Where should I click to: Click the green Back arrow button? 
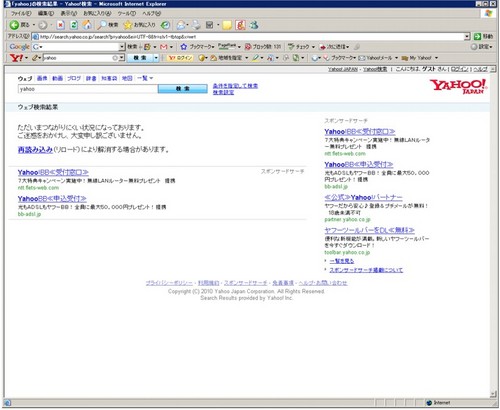14,25
